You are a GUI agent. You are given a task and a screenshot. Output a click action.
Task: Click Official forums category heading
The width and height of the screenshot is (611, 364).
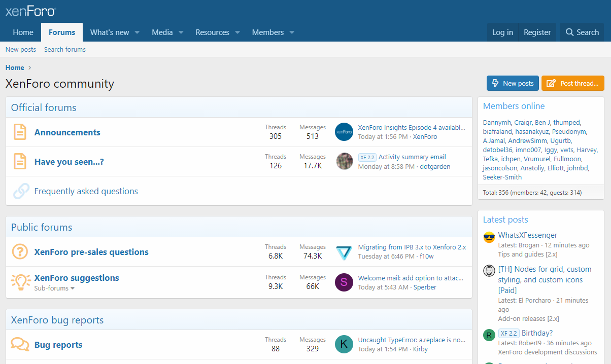[44, 107]
